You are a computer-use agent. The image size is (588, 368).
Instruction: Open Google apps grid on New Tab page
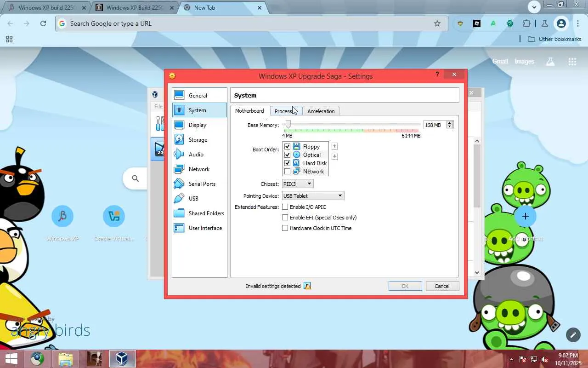(x=572, y=62)
